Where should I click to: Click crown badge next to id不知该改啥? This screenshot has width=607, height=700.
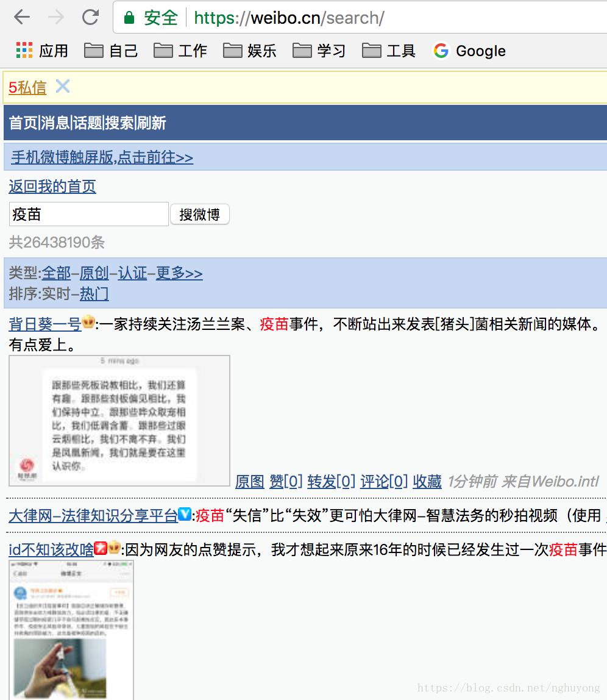point(114,548)
